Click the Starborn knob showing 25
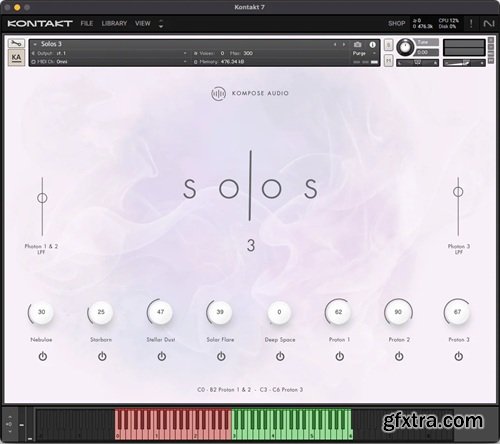This screenshot has height=444, width=500. (x=101, y=312)
